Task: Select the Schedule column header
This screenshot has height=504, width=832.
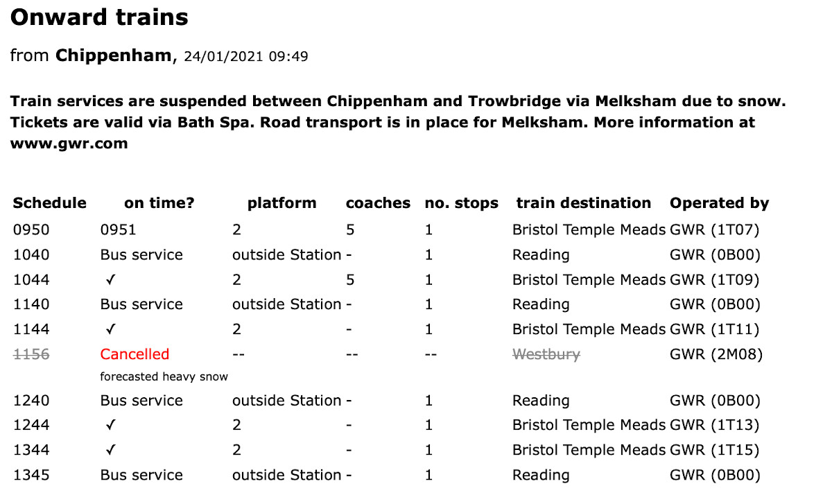Action: tap(50, 203)
